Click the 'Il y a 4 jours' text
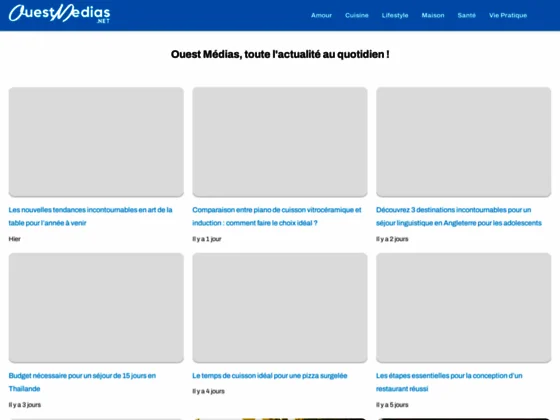The image size is (560, 420). pos(208,391)
